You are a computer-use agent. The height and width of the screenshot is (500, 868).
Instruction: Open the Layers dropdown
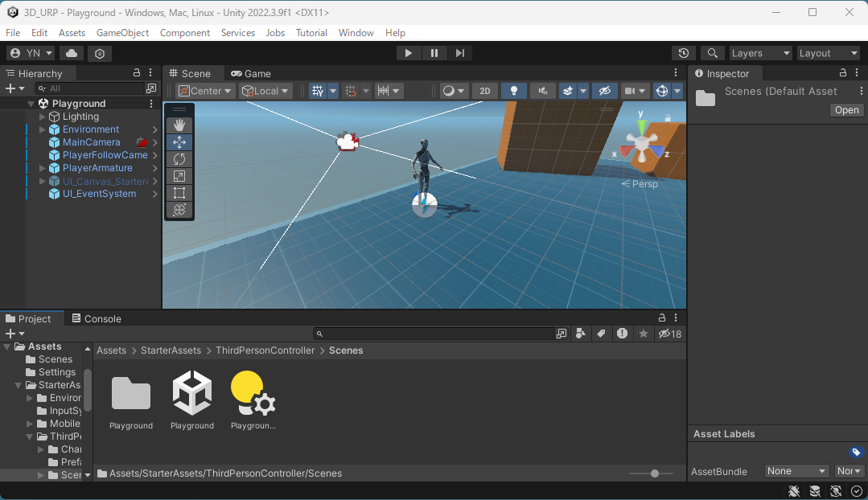pos(760,53)
